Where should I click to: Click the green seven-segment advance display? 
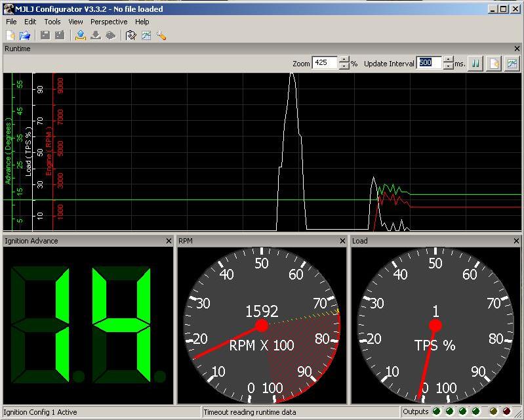point(89,324)
